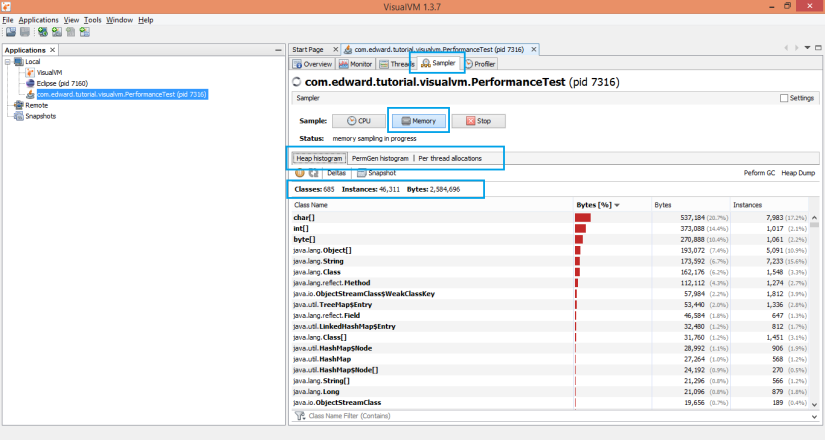The width and height of the screenshot is (825, 440).
Task: Toggle CPU sampling button
Action: tap(357, 120)
